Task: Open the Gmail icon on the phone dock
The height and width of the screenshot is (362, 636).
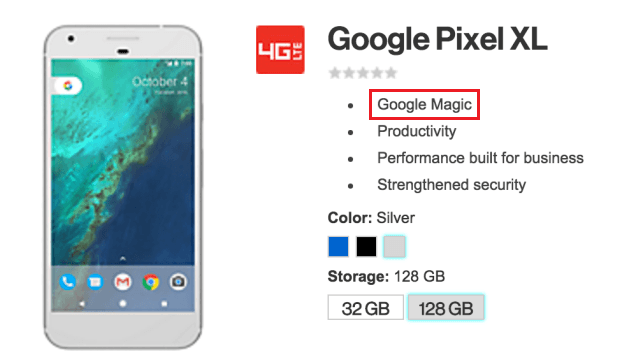Action: [x=122, y=281]
